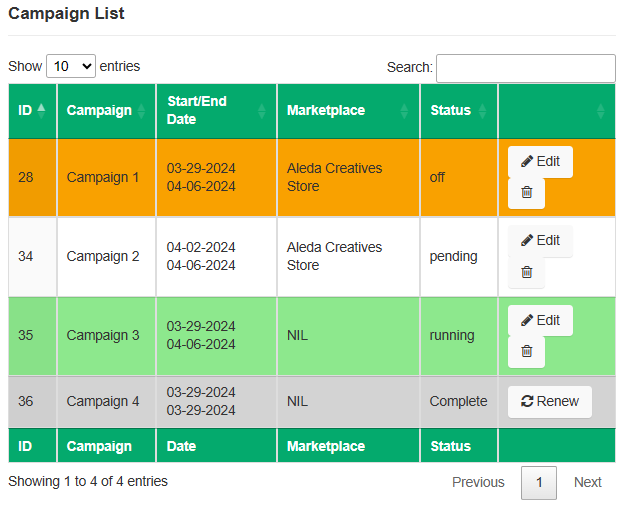This screenshot has height=505, width=620.
Task: Go to Previous page
Action: [x=478, y=482]
